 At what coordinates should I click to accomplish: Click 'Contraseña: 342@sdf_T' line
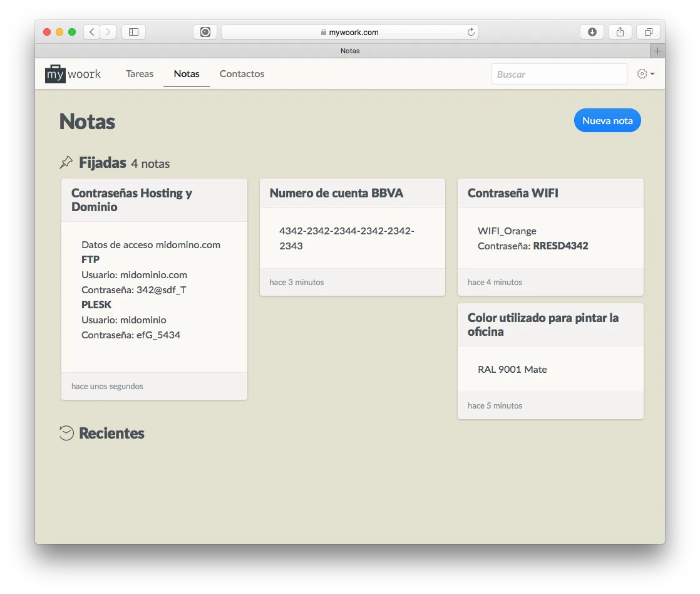tap(134, 290)
